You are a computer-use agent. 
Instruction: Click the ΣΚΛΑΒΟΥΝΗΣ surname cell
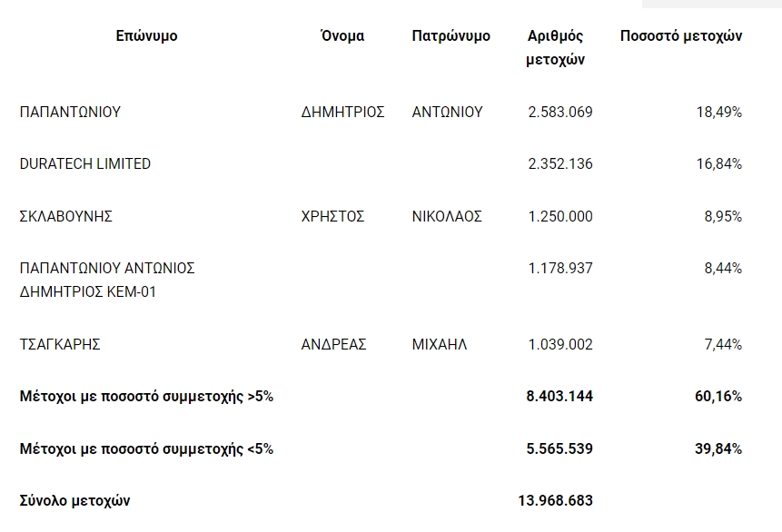coord(65,216)
